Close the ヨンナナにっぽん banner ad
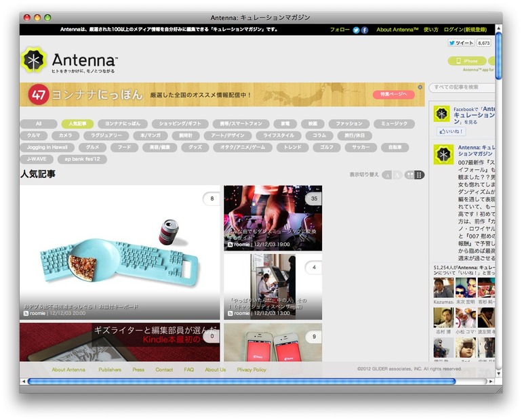Viewport: 522px width, 420px height. click(x=420, y=87)
